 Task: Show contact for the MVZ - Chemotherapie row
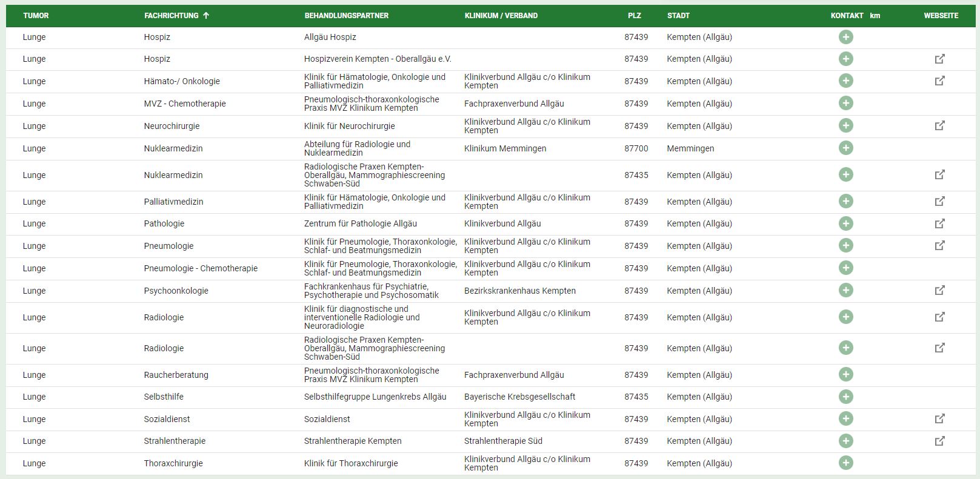(845, 103)
